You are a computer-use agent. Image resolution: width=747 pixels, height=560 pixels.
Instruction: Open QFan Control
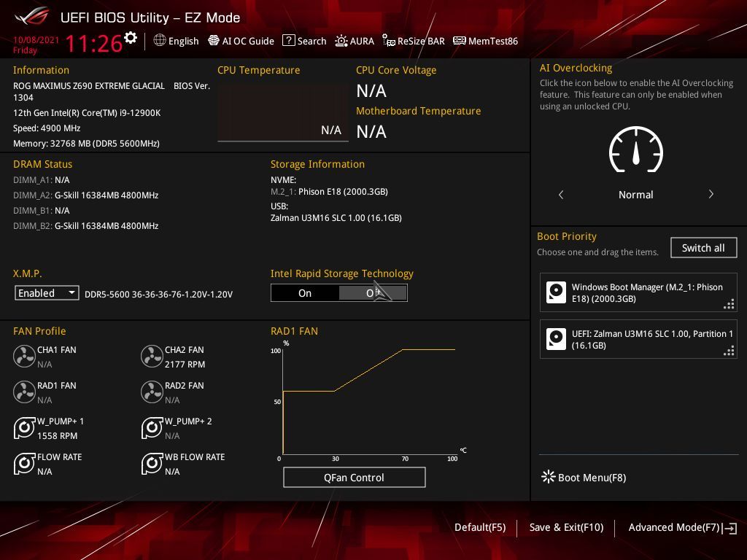point(354,477)
